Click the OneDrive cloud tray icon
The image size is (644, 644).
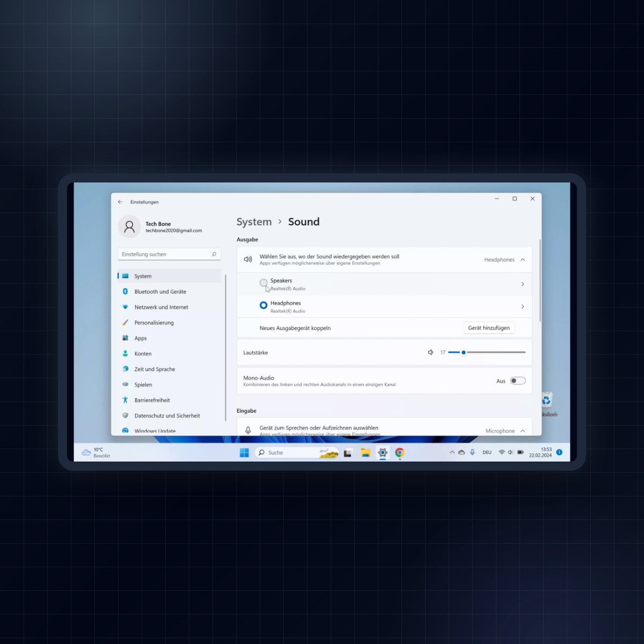coord(462,452)
